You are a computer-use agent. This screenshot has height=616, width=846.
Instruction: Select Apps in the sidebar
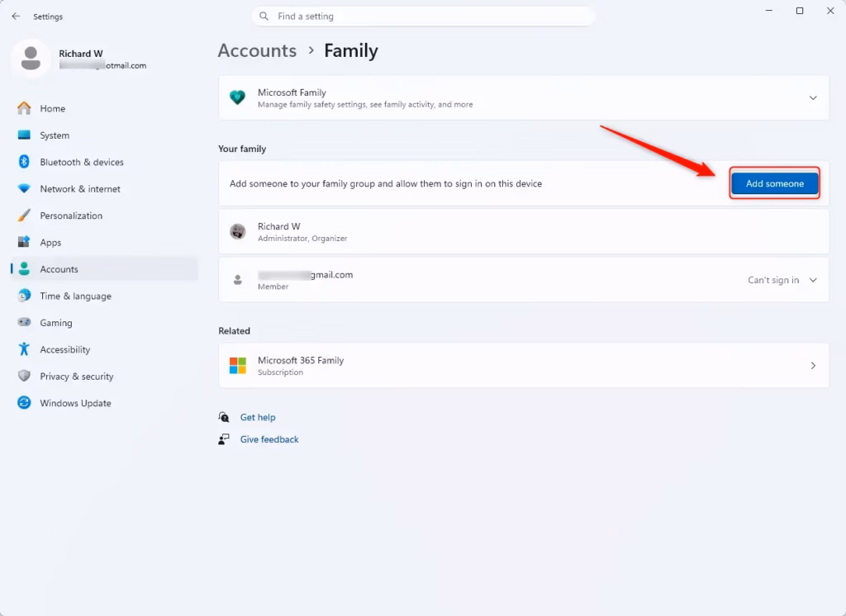pyautogui.click(x=105, y=242)
